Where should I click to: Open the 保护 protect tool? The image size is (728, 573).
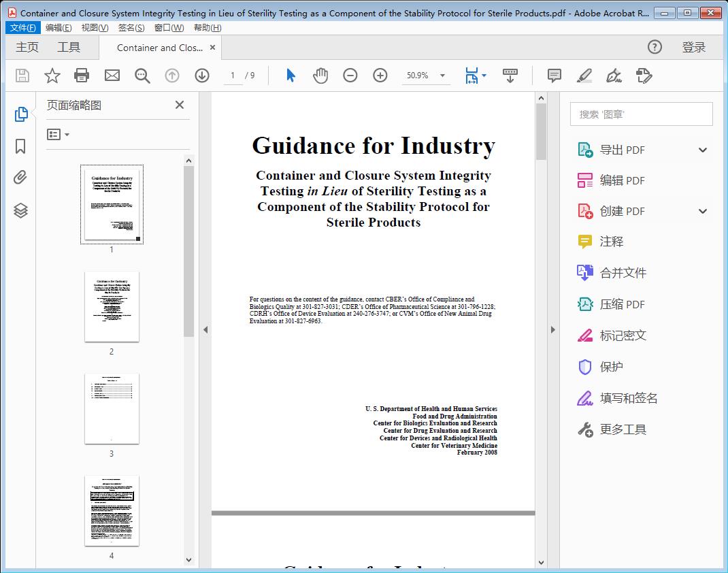600,367
